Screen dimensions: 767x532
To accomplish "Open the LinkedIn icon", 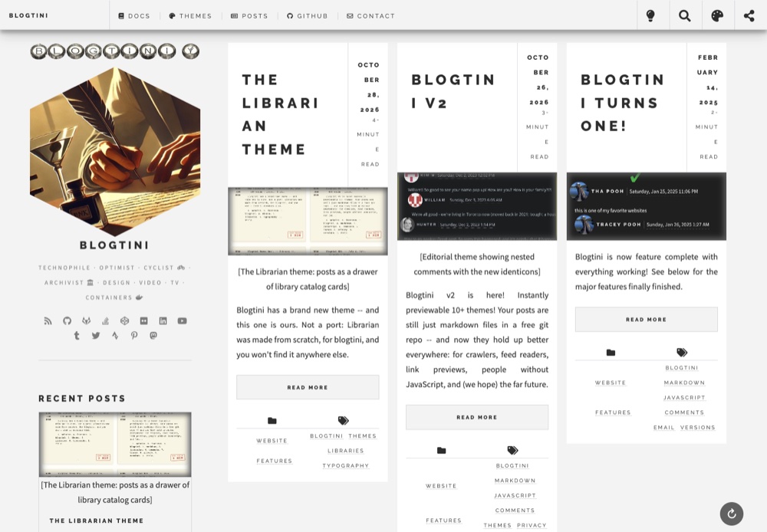I will [163, 320].
